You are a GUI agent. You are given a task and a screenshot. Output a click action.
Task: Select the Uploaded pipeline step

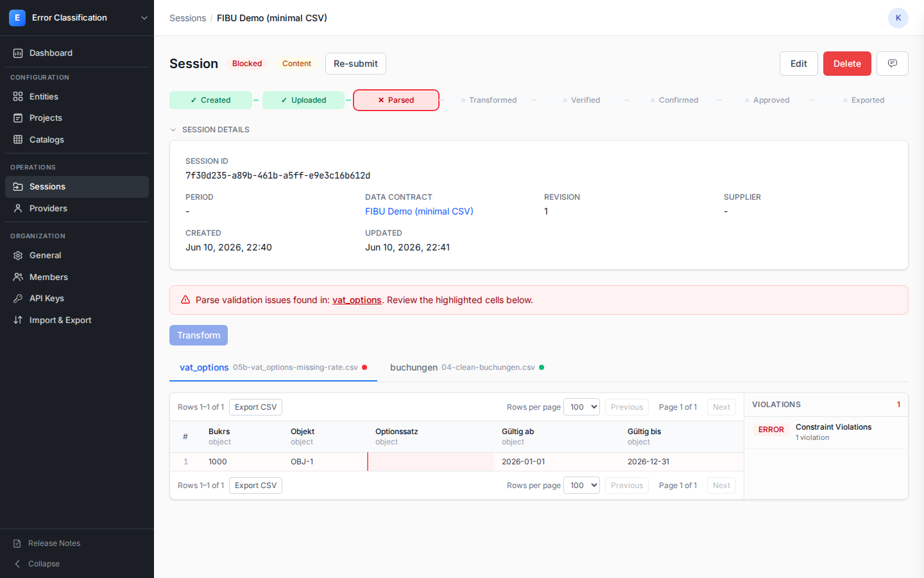(304, 100)
